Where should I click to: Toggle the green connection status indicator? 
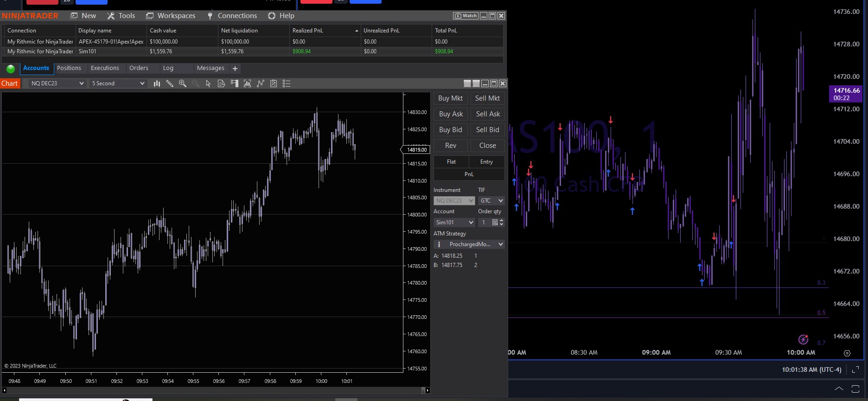pyautogui.click(x=11, y=69)
